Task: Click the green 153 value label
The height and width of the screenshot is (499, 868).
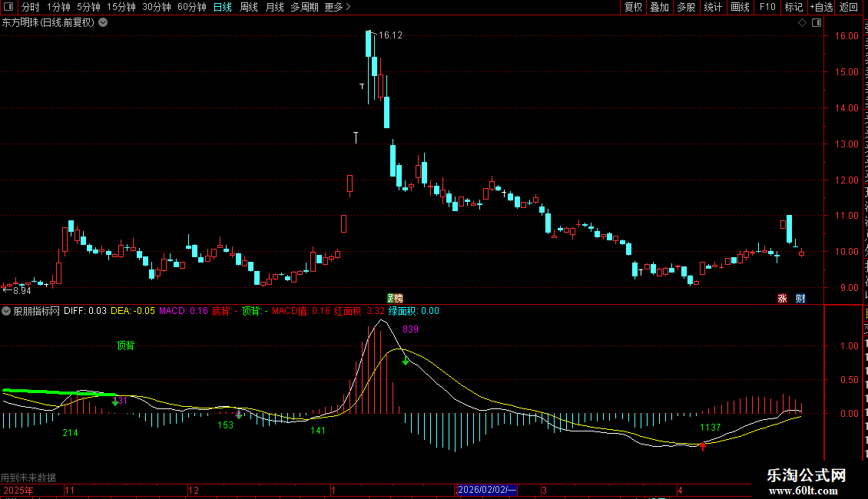Action: tap(225, 425)
